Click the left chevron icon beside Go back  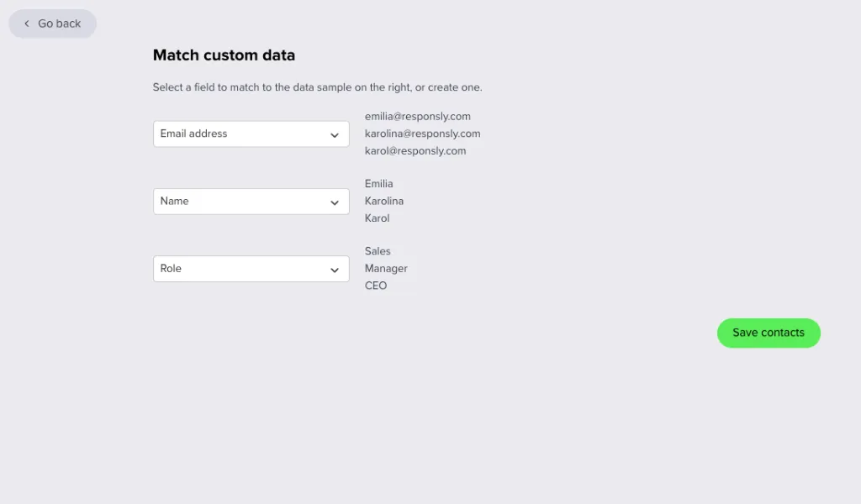(27, 24)
